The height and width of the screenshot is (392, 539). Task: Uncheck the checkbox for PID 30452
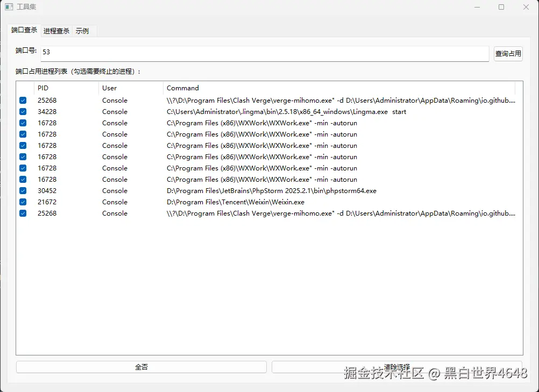[23, 191]
